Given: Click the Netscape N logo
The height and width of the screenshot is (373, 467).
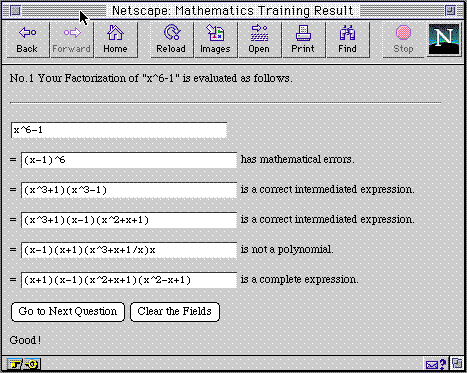Looking at the screenshot, I should pos(444,39).
